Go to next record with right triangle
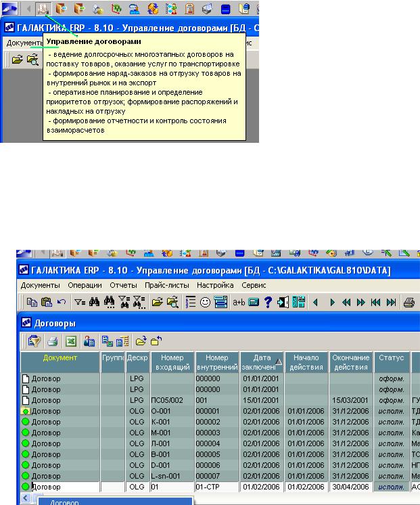 coord(333,302)
